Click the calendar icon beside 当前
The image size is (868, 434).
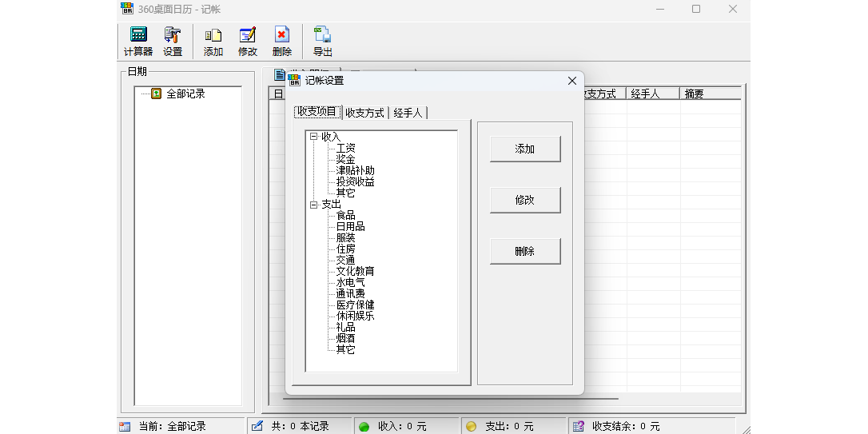(125, 426)
